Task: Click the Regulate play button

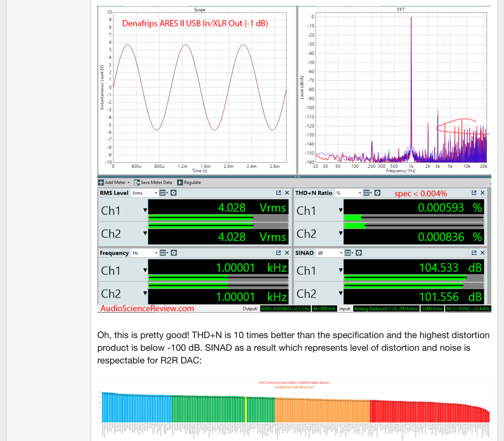Action: tap(180, 183)
